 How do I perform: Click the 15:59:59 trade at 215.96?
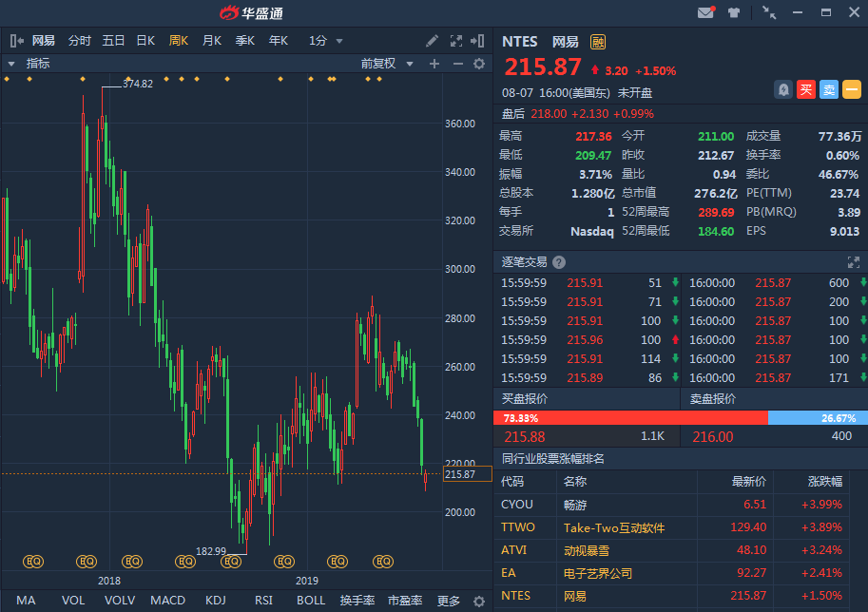click(x=589, y=340)
